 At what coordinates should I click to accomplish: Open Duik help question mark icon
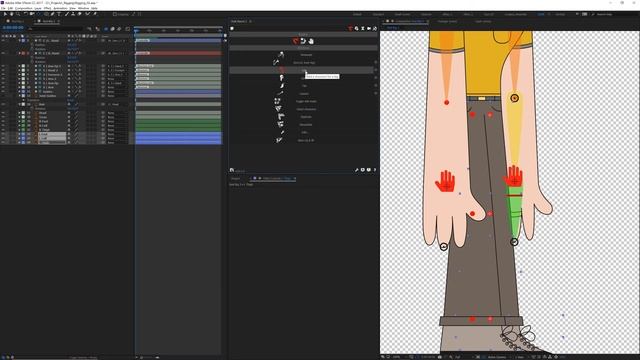375,170
